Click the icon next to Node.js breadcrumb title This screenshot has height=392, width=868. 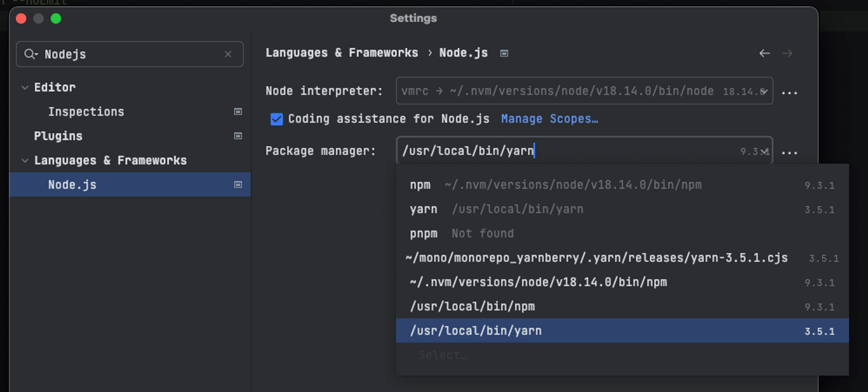[504, 53]
